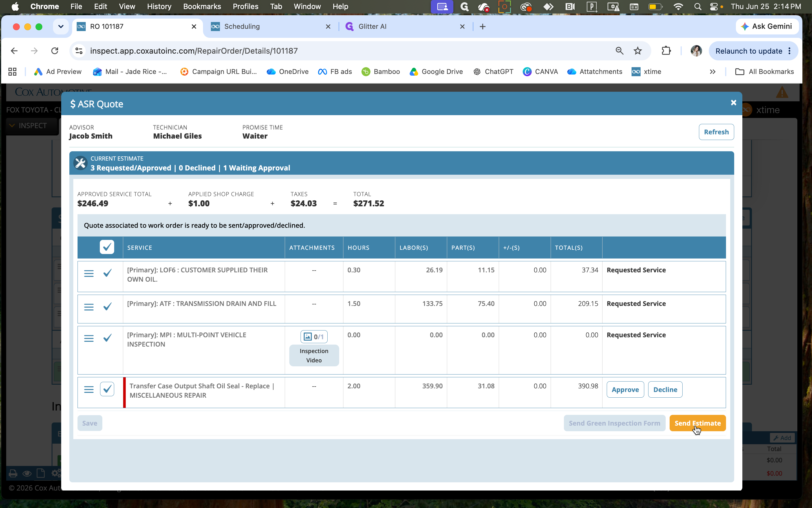Click the wrench icon in Current Estimate header
The image size is (812, 508).
pyautogui.click(x=81, y=163)
